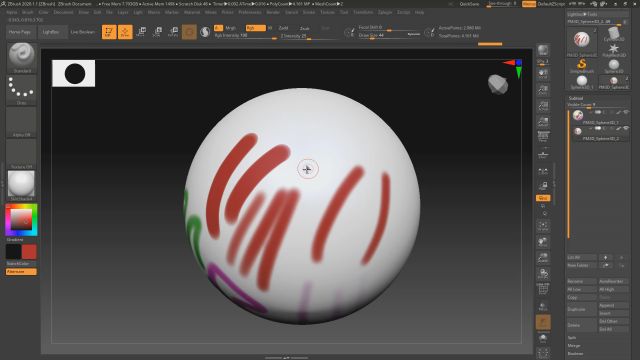Toggle the Edit mode button
640x360 pixels.
(x=109, y=32)
